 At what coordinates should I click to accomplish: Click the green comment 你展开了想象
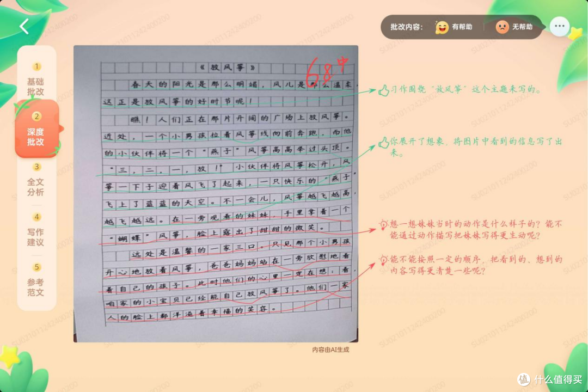[476, 146]
